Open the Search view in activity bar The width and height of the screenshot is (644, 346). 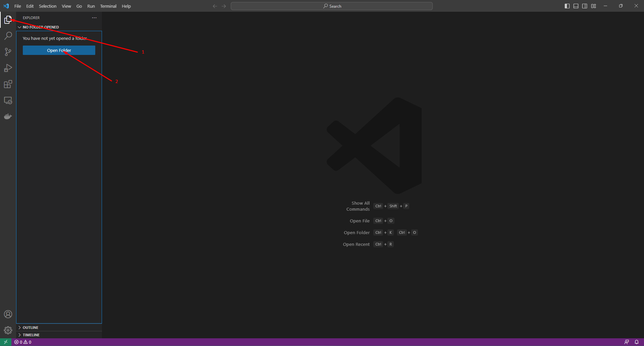tap(8, 36)
